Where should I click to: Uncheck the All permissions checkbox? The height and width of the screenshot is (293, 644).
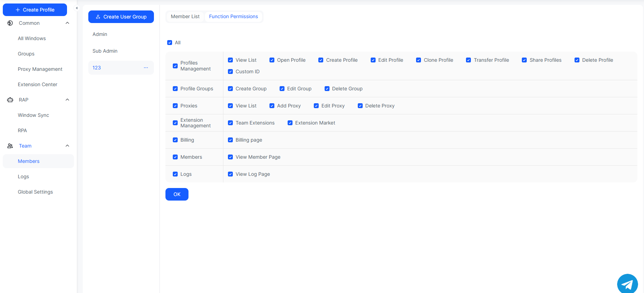170,43
